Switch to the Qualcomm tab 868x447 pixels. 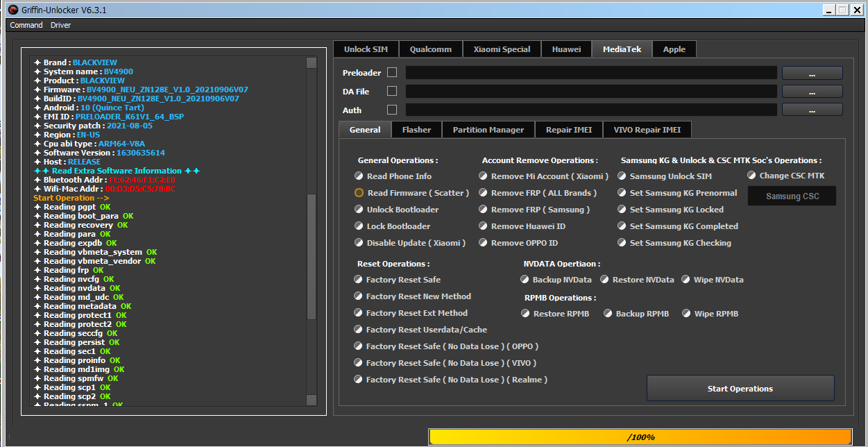click(430, 49)
